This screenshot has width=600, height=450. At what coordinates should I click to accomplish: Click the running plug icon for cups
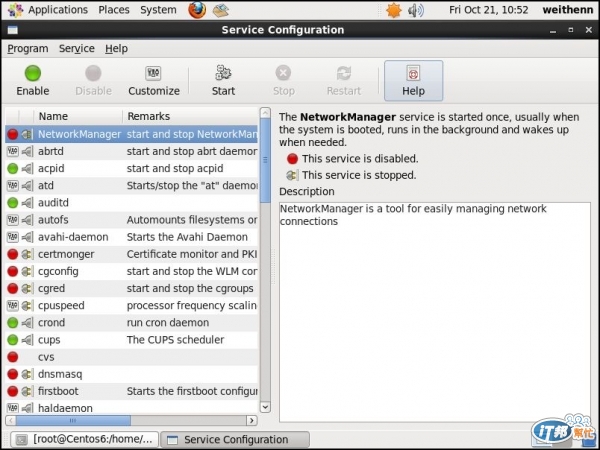(x=27, y=340)
